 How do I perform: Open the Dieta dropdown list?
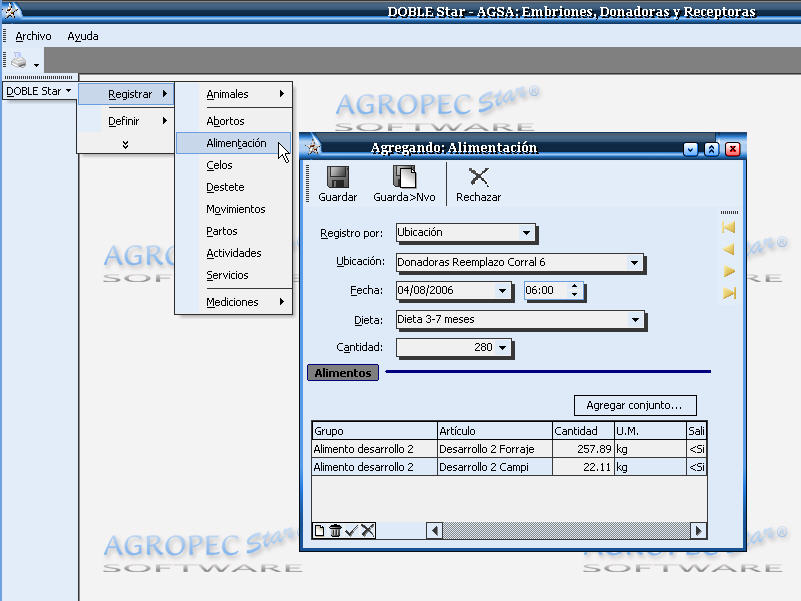(634, 320)
